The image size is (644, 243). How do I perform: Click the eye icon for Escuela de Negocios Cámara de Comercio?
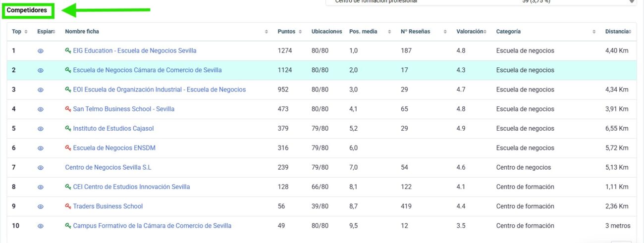(41, 70)
